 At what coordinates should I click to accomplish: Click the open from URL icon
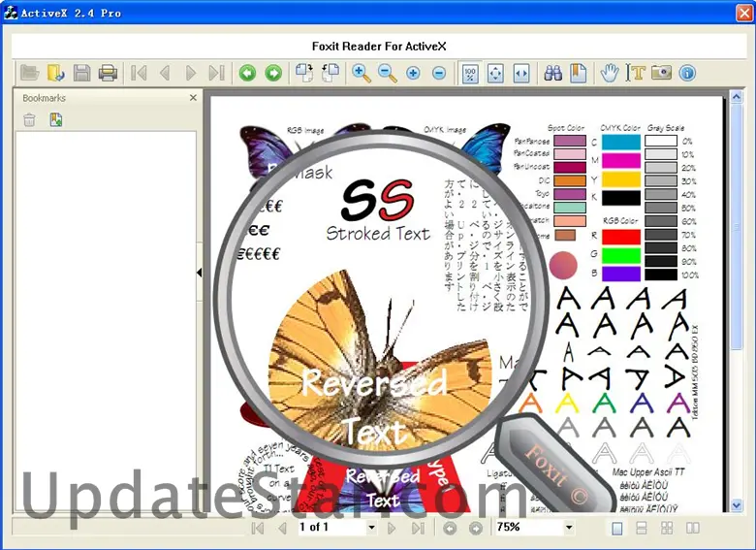[x=56, y=73]
